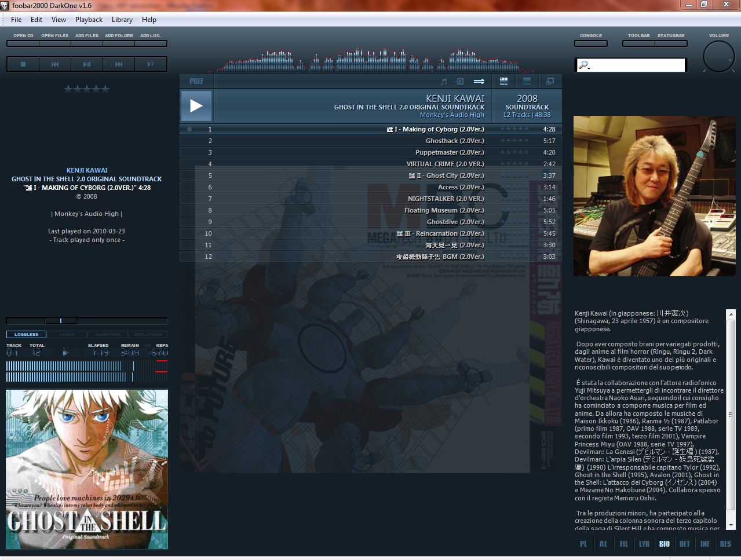Click the playlist import arrow icon
This screenshot has width=741, height=560.
pyautogui.click(x=461, y=81)
